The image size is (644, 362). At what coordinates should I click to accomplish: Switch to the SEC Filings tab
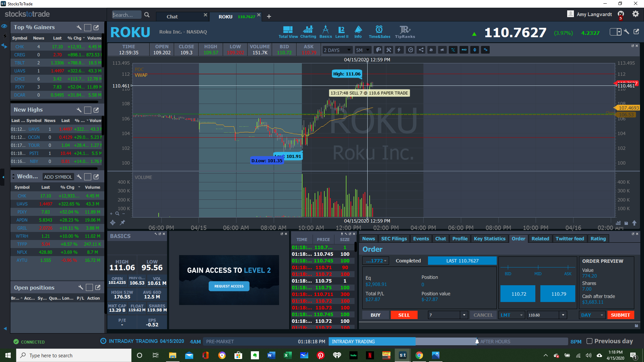394,239
